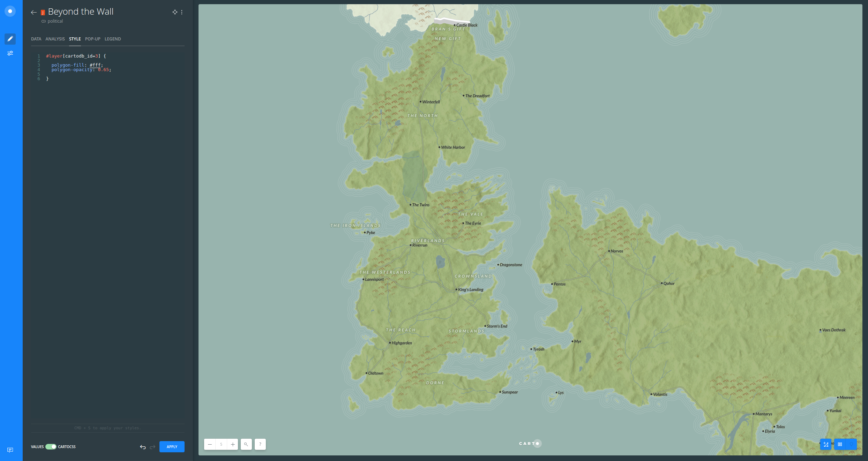Toggle the Values/CartoCSS switch
868x461 pixels.
pos(51,447)
